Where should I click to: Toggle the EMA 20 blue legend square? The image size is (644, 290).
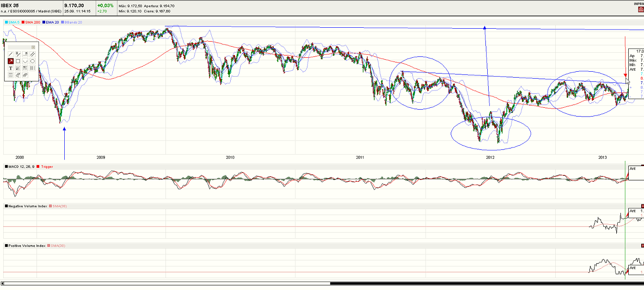point(43,22)
